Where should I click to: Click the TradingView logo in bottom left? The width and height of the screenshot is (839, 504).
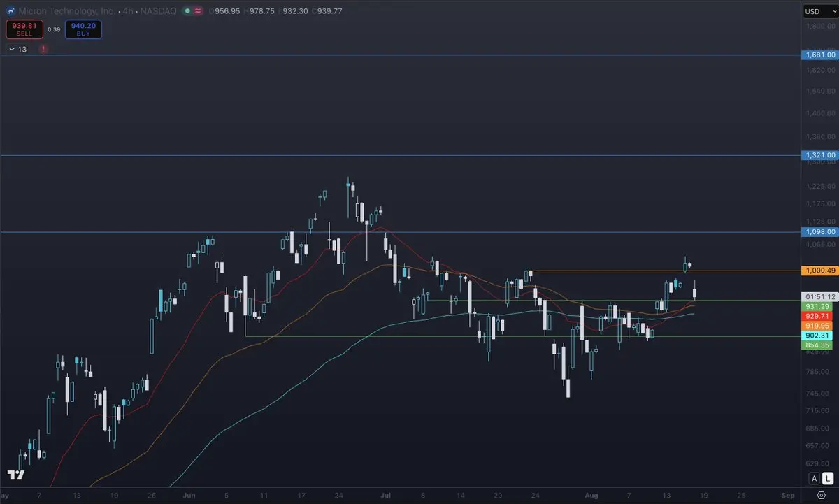point(16,475)
